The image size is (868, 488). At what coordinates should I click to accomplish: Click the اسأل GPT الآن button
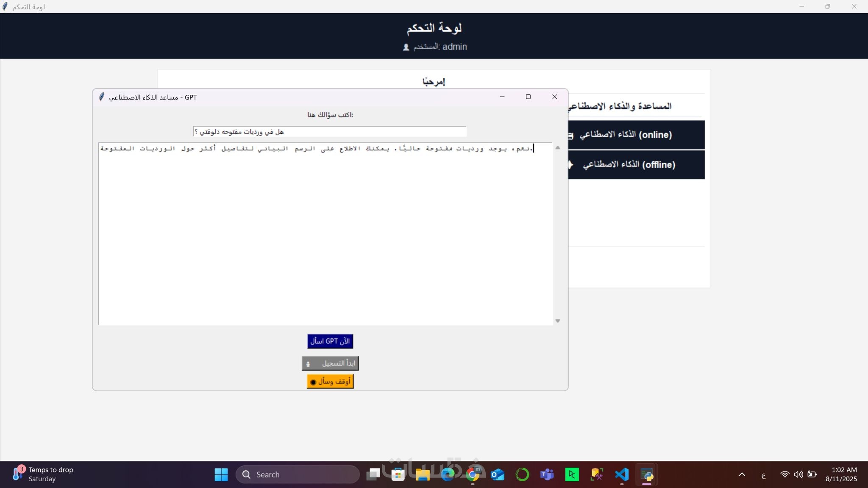pos(330,341)
